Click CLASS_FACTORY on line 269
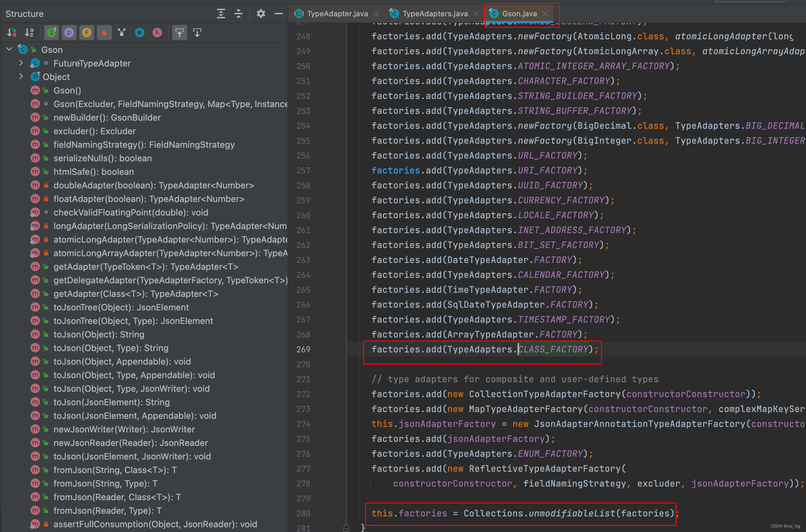This screenshot has height=532, width=806. [x=553, y=349]
